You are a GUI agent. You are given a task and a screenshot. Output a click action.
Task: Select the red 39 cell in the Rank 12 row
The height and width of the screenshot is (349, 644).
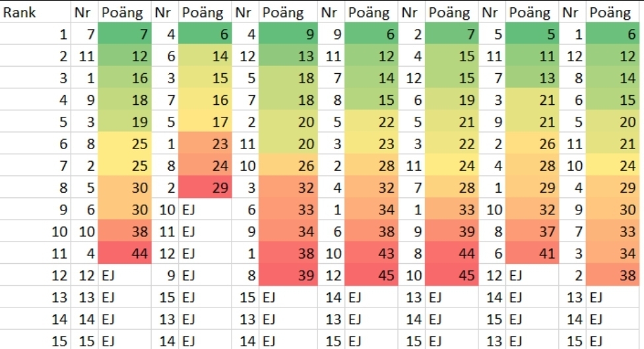coord(288,275)
